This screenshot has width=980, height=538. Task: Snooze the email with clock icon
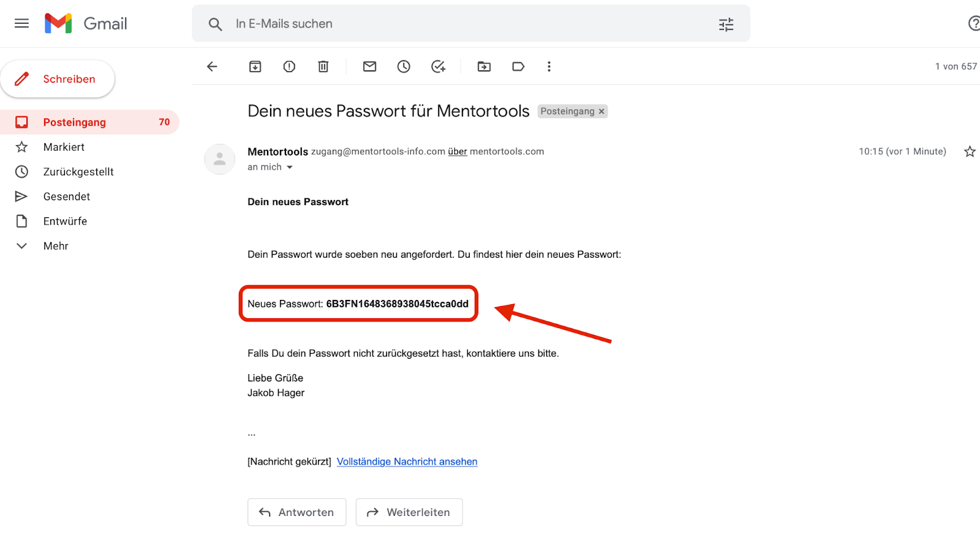point(404,67)
